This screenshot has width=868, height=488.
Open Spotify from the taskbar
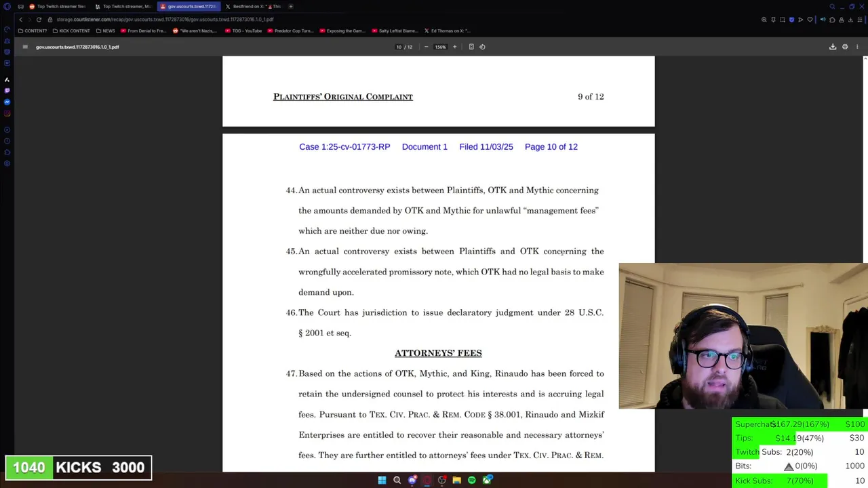pos(472,480)
